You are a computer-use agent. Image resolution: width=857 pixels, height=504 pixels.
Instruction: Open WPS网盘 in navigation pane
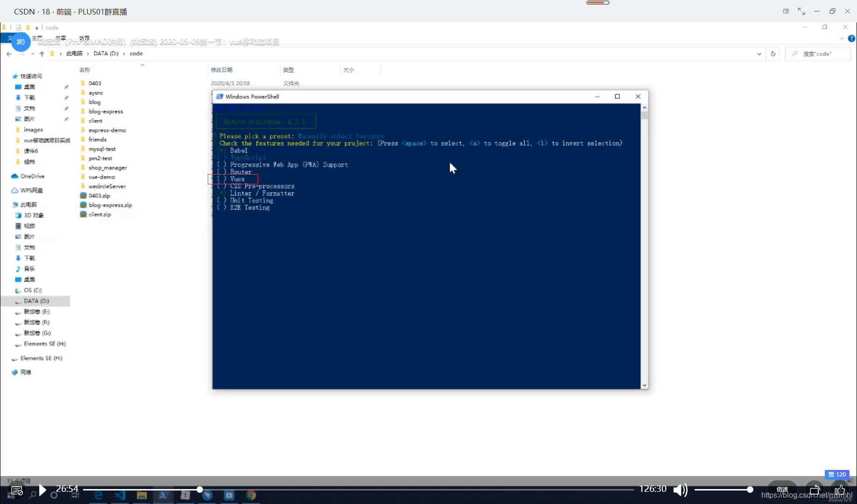tap(27, 190)
